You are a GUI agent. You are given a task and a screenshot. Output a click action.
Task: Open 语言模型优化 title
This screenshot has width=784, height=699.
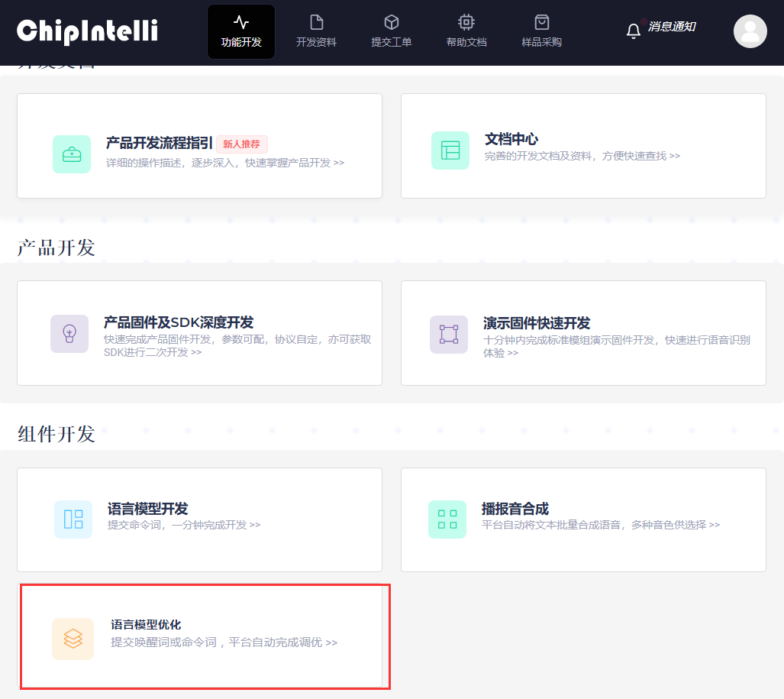[146, 624]
